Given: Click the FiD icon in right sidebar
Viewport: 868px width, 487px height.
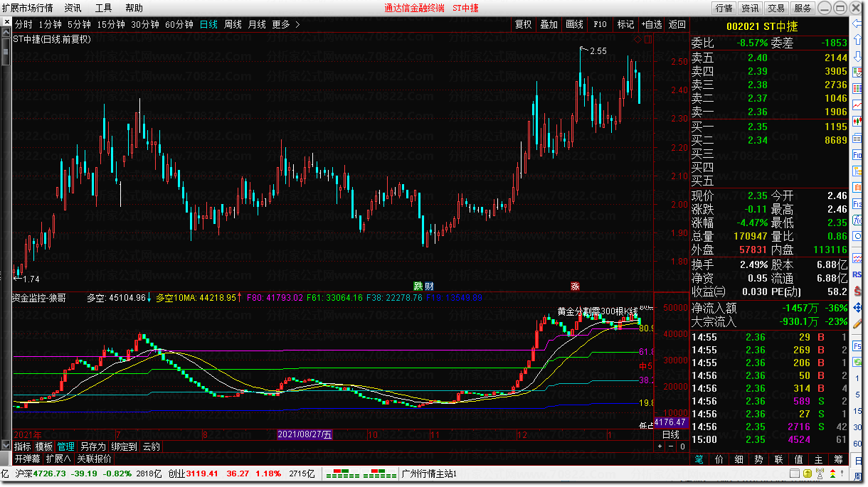Looking at the screenshot, I should pyautogui.click(x=857, y=155).
